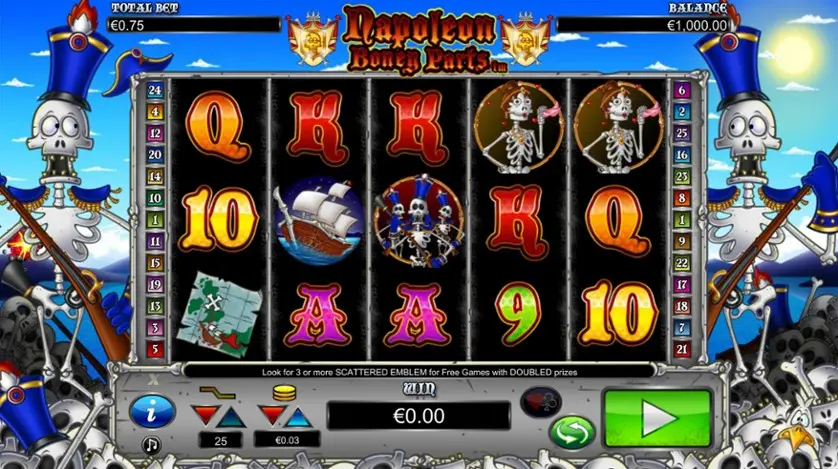
Task: Raise coin value with blue up arrow
Action: [298, 418]
